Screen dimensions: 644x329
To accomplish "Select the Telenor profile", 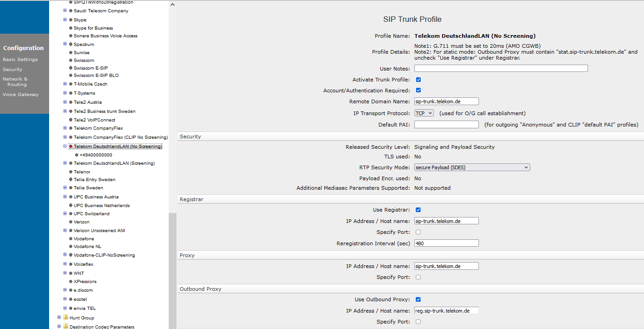I will coord(82,172).
